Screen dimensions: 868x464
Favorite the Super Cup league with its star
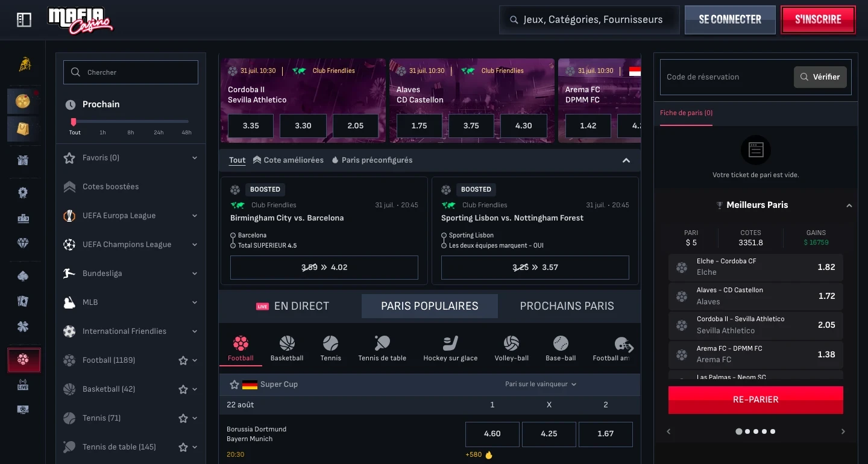[x=234, y=384]
